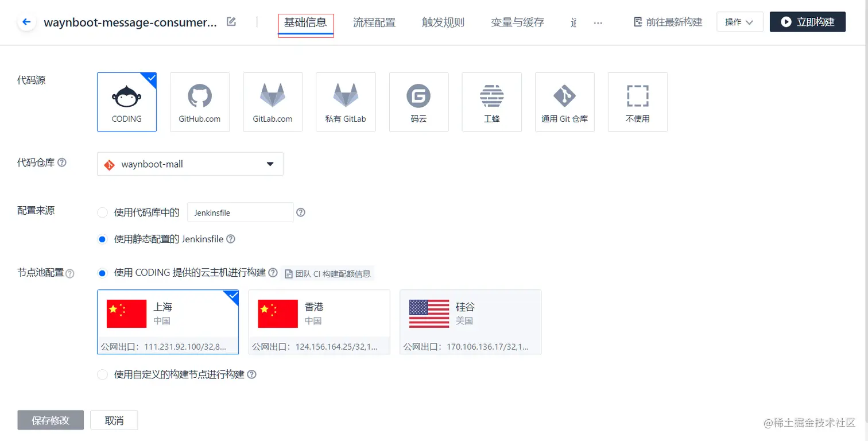
Task: Choose GitLab.com code source
Action: pyautogui.click(x=273, y=102)
